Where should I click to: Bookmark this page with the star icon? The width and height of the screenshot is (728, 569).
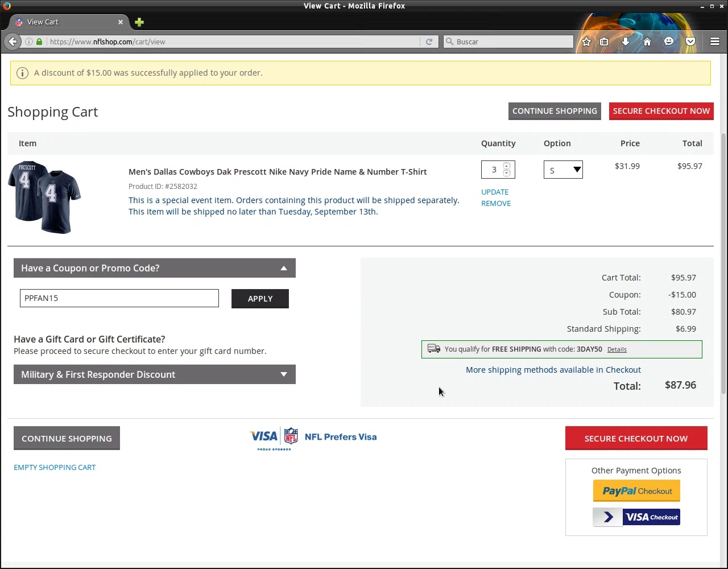point(586,42)
